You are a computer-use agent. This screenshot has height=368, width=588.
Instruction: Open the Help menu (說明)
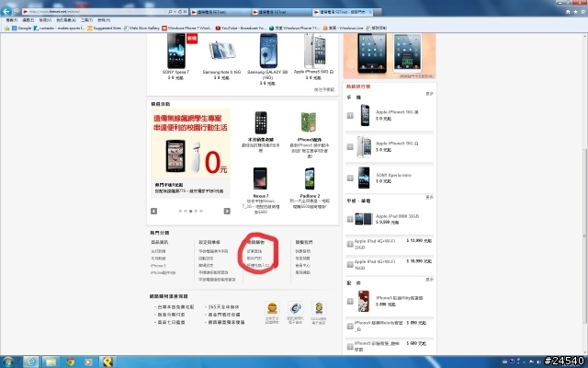pyautogui.click(x=104, y=20)
